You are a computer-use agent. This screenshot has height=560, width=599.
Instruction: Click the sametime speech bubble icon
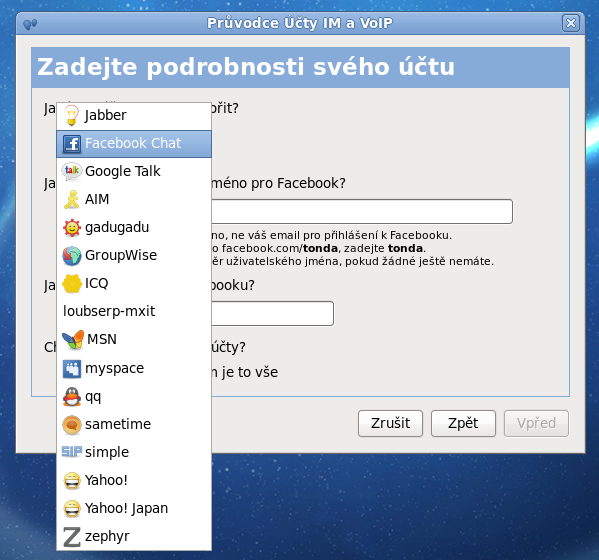pyautogui.click(x=72, y=425)
